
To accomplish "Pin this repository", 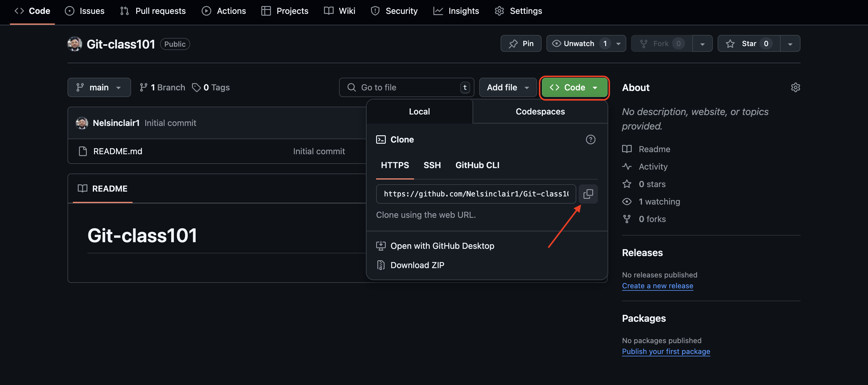I will pyautogui.click(x=521, y=43).
